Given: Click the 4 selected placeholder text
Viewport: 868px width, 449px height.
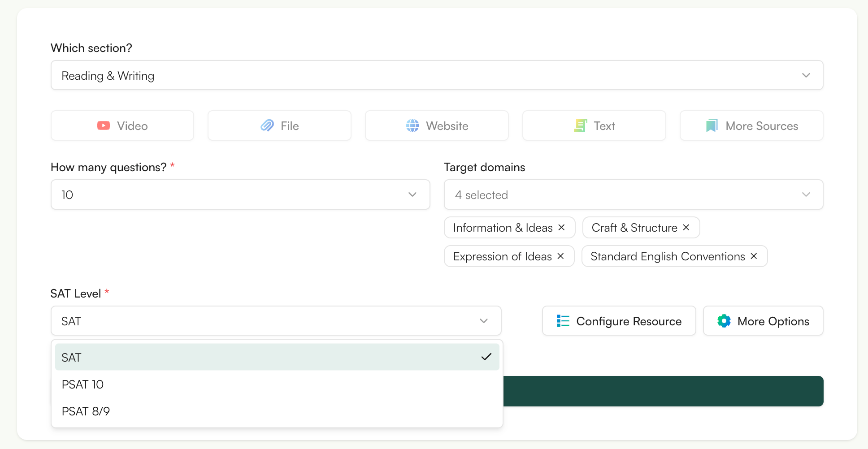Looking at the screenshot, I should click(481, 195).
